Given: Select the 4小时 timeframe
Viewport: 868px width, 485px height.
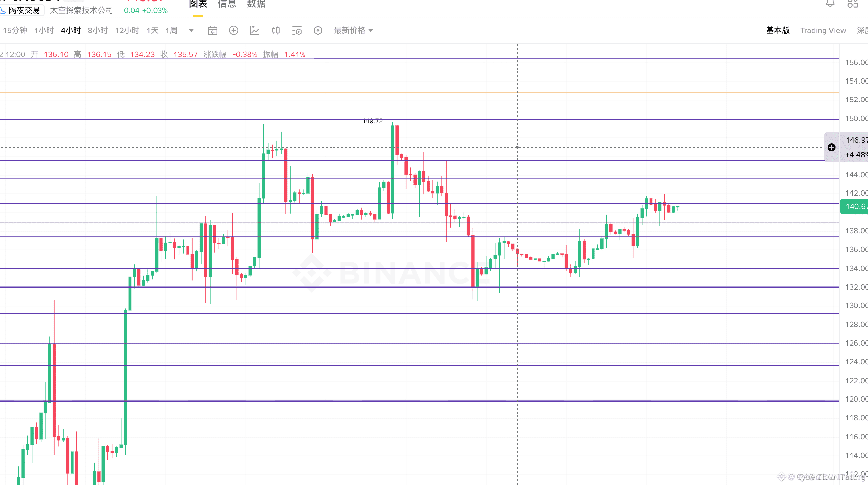Looking at the screenshot, I should [71, 30].
